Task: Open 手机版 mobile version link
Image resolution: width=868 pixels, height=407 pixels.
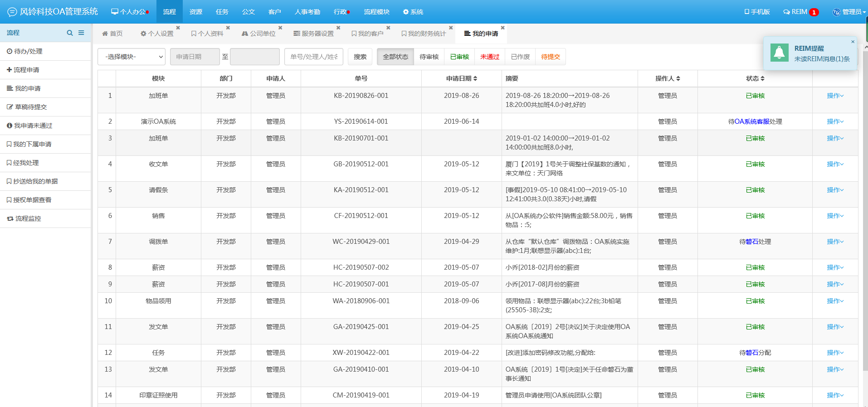Action: (757, 12)
